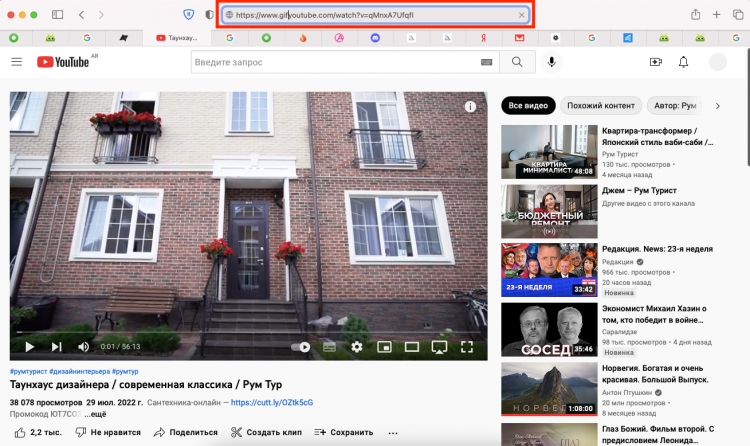This screenshot has height=446, width=750.
Task: Click the "Поделиться" share button
Action: [x=185, y=432]
